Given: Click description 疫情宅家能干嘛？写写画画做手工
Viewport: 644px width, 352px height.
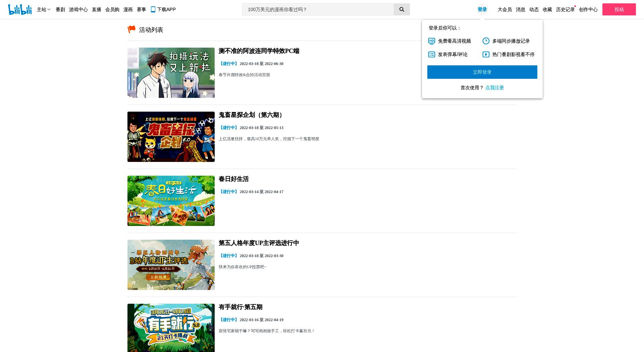Looking at the screenshot, I should 267,331.
